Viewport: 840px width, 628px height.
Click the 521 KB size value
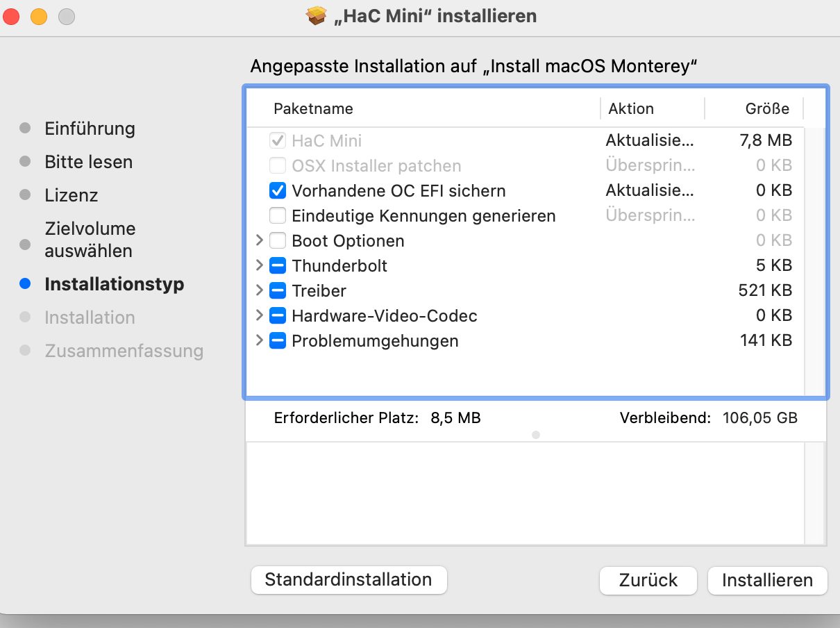point(765,291)
